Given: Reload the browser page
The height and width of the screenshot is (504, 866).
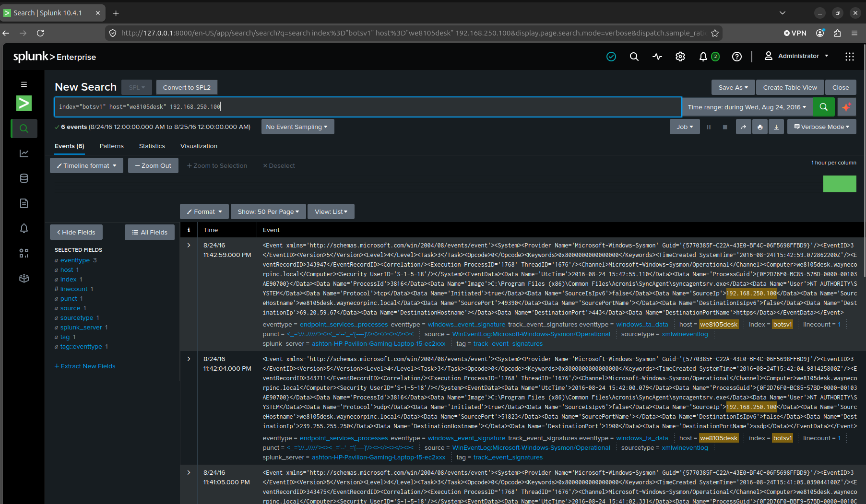Looking at the screenshot, I should [40, 33].
